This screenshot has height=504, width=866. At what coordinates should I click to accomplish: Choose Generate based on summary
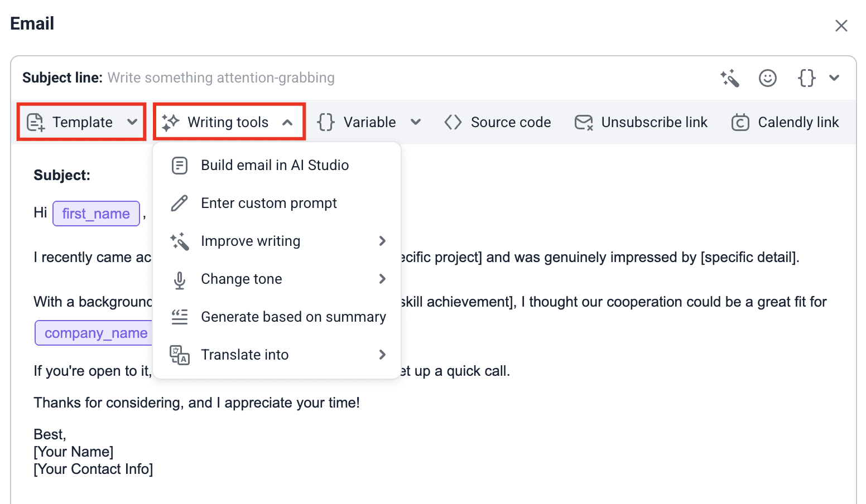(x=277, y=317)
